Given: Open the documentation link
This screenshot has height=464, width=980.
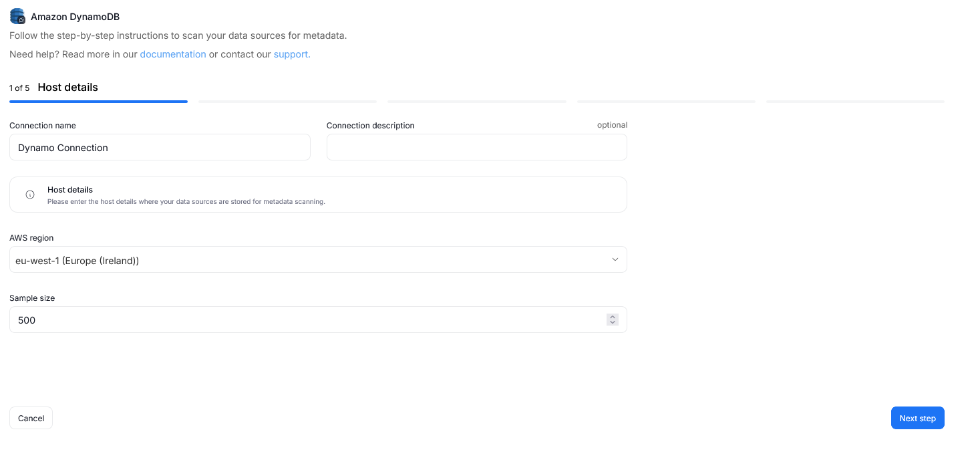Looking at the screenshot, I should click(173, 54).
